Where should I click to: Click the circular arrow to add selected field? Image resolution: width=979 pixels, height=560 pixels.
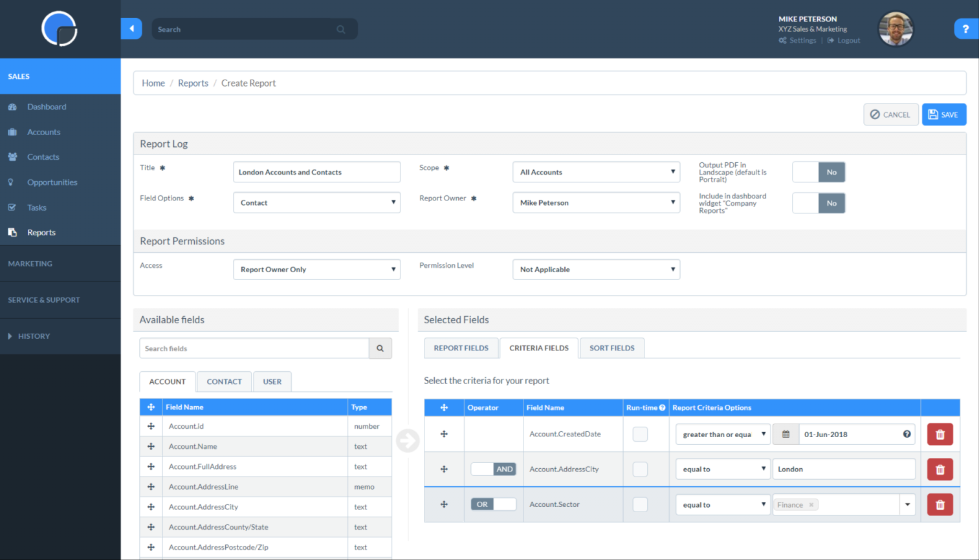408,440
